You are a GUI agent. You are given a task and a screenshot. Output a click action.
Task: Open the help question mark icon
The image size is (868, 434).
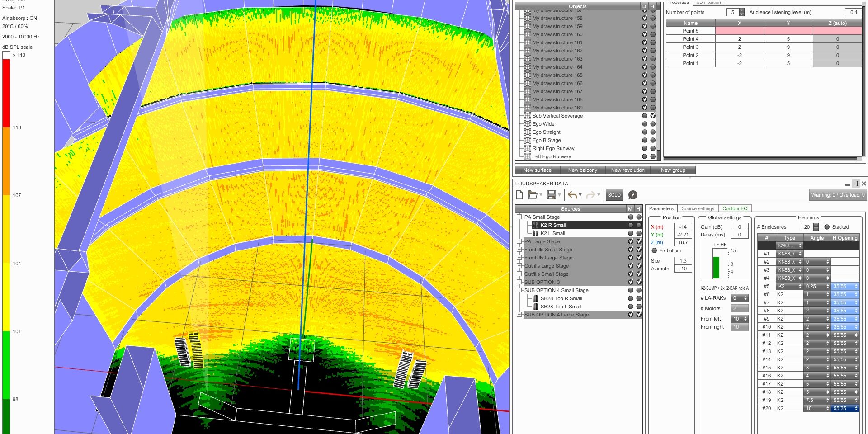tap(633, 195)
